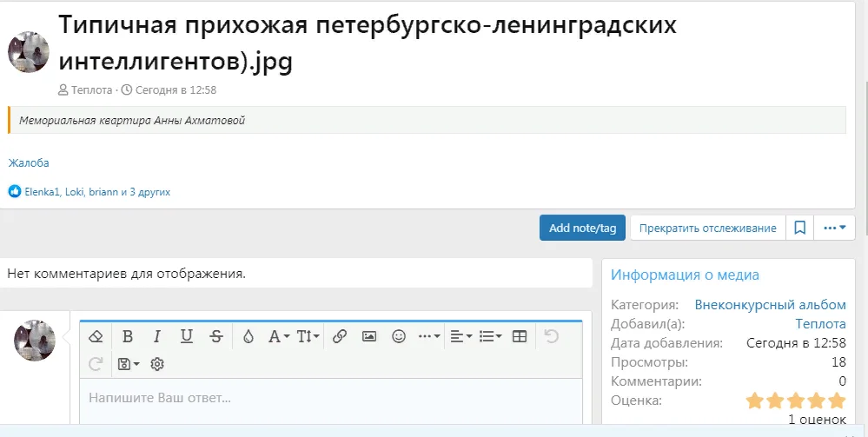Viewport: 868px width, 437px height.
Task: Open the font size dropdown
Action: (x=308, y=336)
